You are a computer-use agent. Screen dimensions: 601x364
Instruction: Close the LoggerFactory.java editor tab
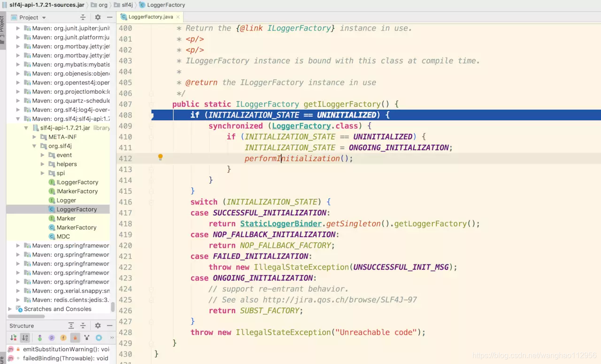[x=178, y=17]
